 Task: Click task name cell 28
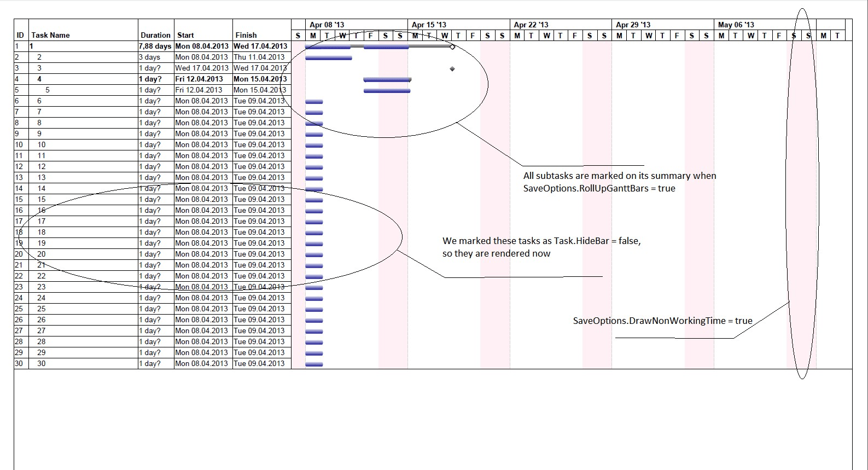pos(83,342)
